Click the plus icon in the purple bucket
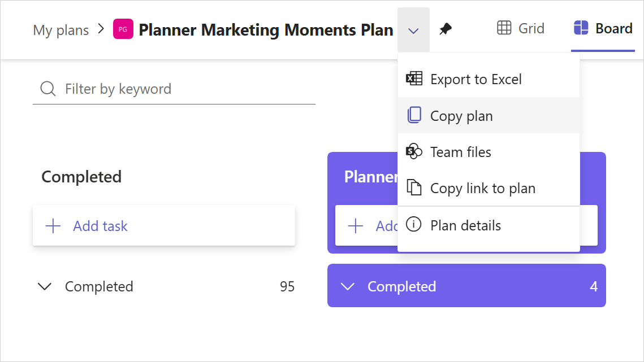 355,225
